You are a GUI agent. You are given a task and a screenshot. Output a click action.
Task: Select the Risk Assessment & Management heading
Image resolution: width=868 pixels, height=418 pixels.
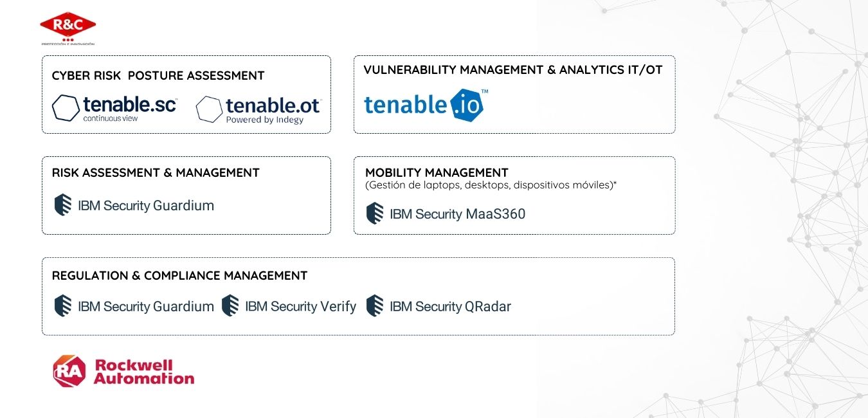(156, 173)
